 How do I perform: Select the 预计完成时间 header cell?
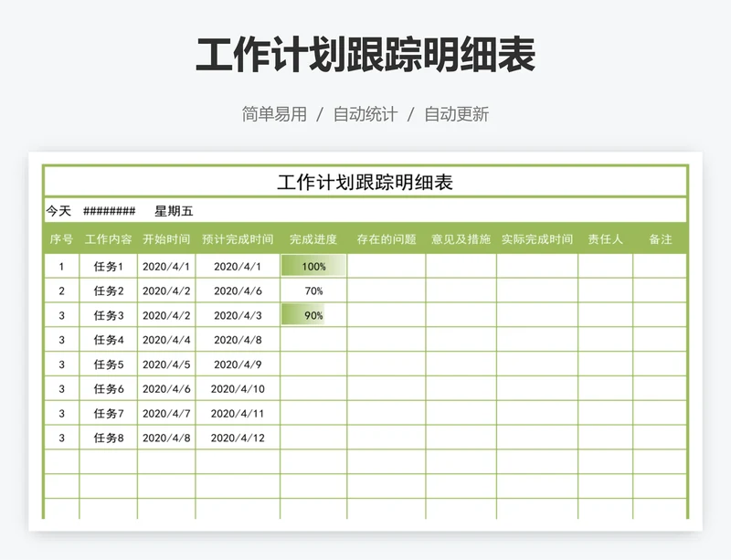click(x=238, y=239)
